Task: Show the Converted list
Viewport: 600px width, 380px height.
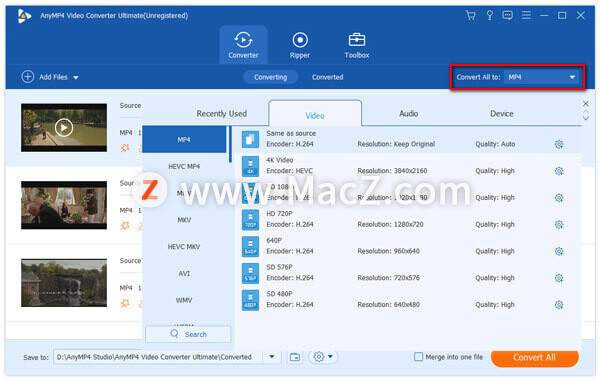Action: (328, 77)
